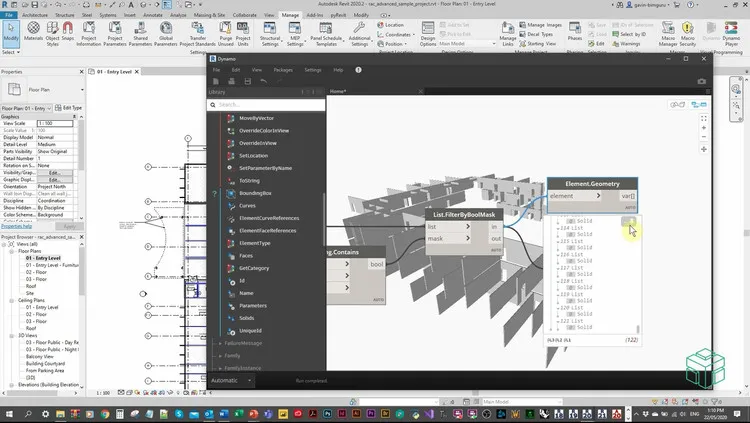The image size is (750, 423).
Task: Open the View Scale dropdown in Properties
Action: 55,123
